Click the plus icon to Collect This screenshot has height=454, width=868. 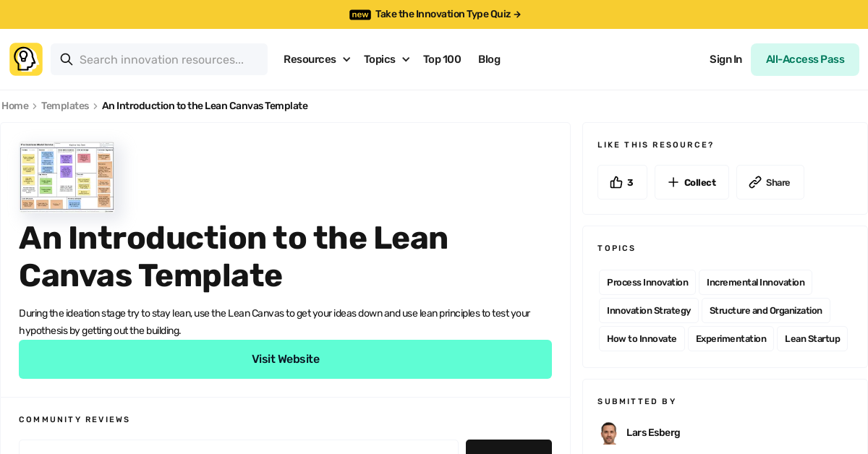tap(673, 182)
